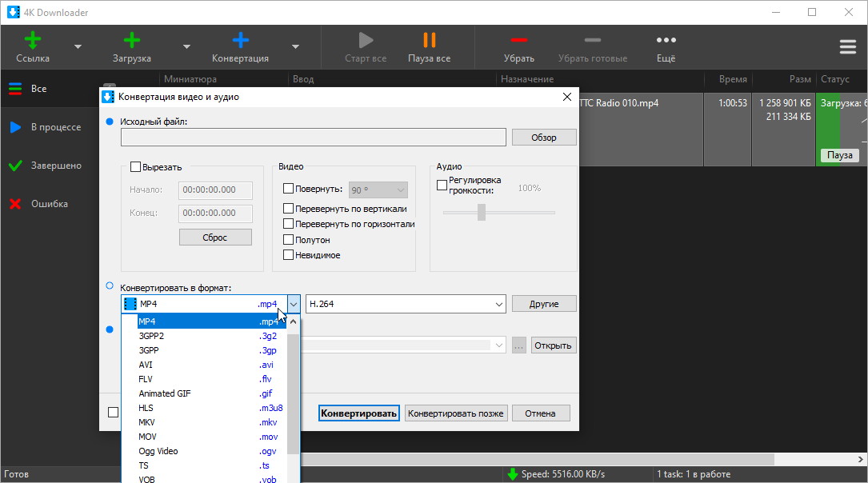Select AVI format option
Image resolution: width=868 pixels, height=483 pixels.
(x=211, y=365)
